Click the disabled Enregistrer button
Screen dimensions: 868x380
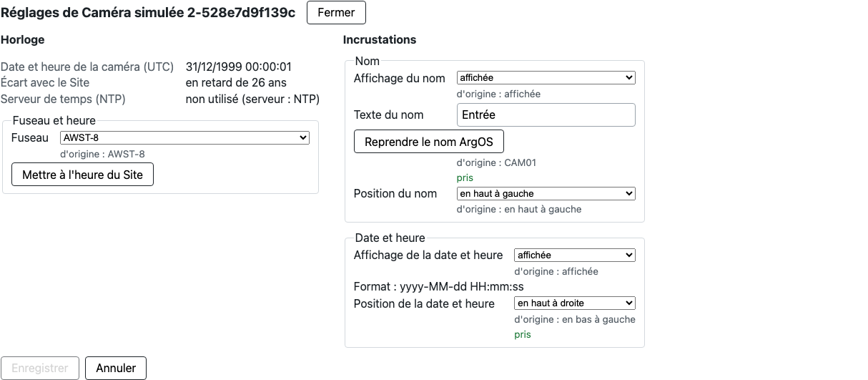[40, 368]
